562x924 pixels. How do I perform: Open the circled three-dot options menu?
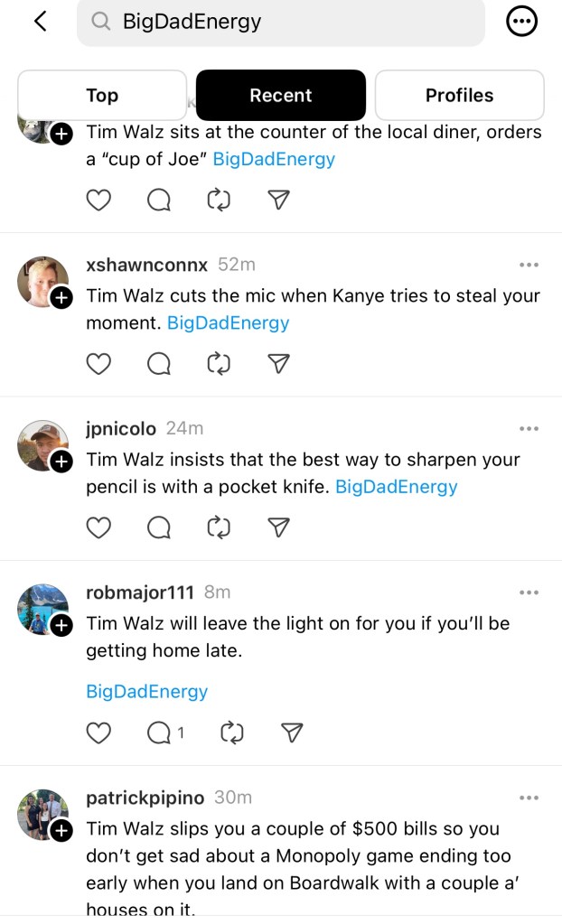click(x=522, y=22)
